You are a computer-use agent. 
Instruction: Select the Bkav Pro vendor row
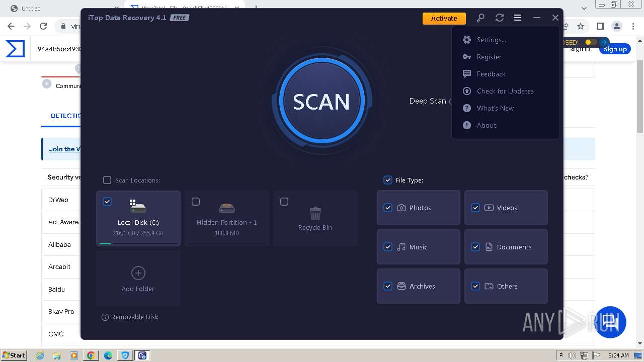(61, 311)
